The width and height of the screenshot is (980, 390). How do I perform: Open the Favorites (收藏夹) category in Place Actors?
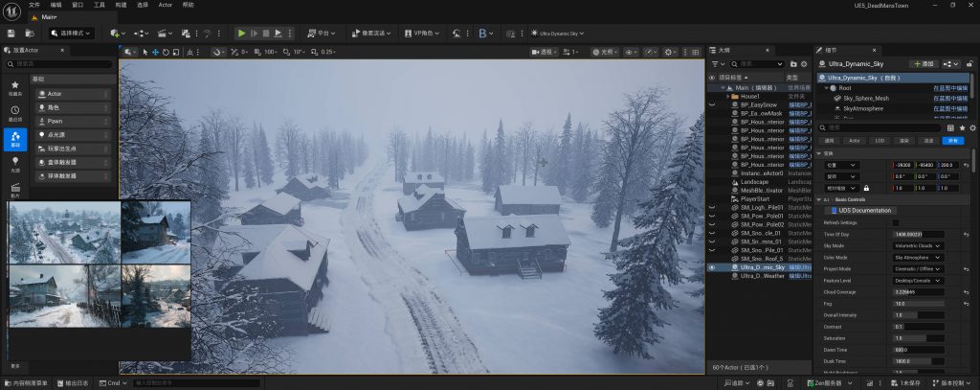pyautogui.click(x=15, y=88)
